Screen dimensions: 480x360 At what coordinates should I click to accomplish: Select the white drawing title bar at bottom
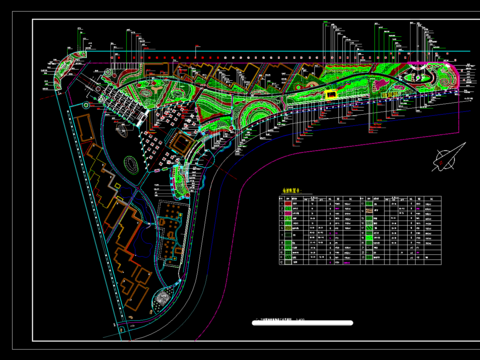pyautogui.click(x=302, y=323)
